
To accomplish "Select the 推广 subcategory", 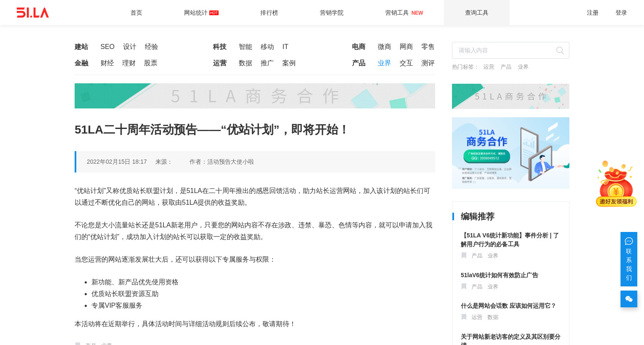I will [x=267, y=63].
